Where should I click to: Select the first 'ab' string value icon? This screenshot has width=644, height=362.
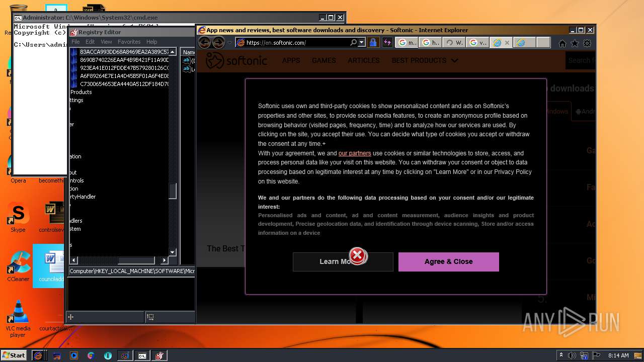186,60
